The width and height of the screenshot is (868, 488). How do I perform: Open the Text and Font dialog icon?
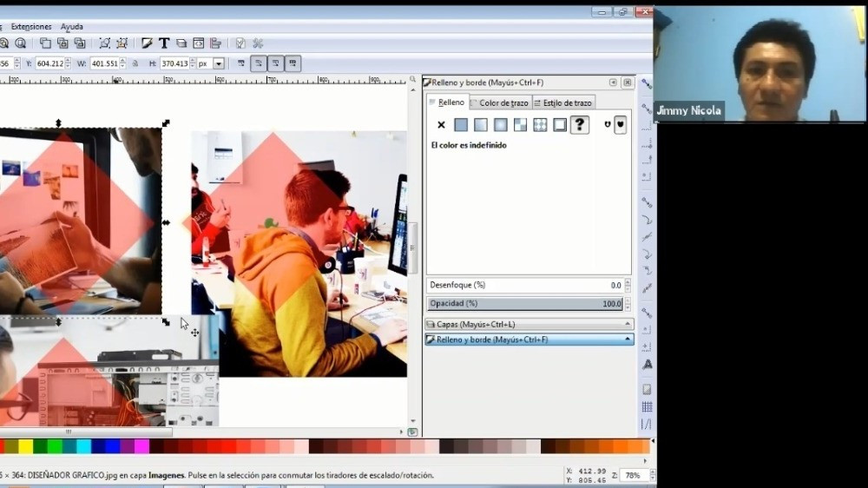point(163,43)
